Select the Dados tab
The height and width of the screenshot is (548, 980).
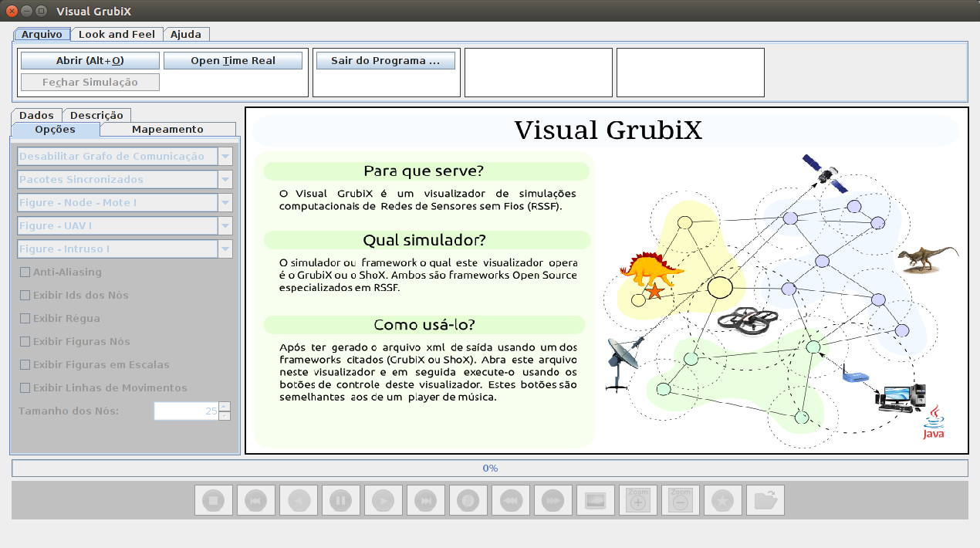pos(36,115)
